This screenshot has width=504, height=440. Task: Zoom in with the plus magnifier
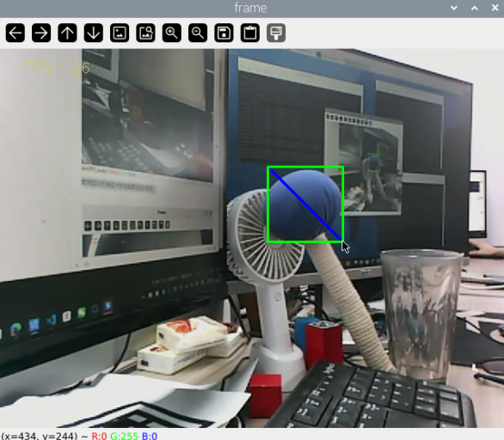[172, 33]
